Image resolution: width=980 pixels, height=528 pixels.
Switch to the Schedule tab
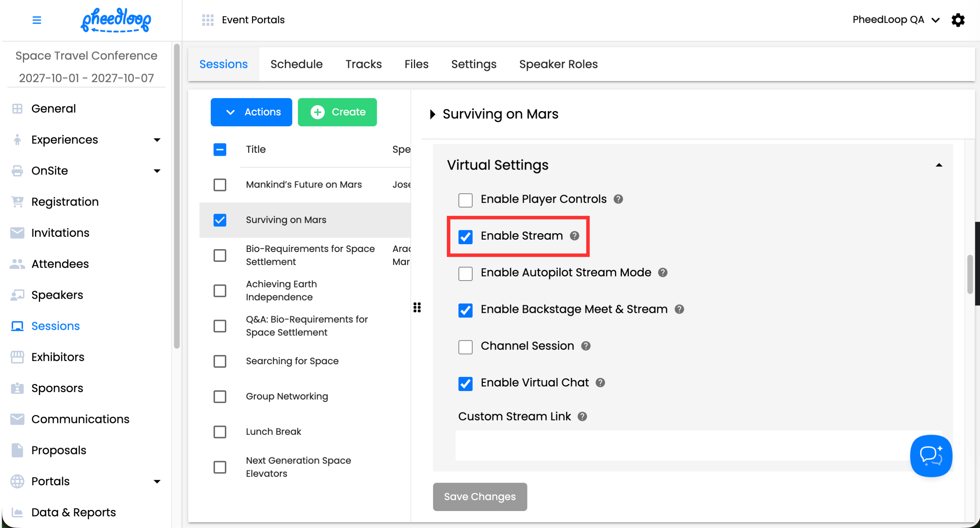click(296, 64)
